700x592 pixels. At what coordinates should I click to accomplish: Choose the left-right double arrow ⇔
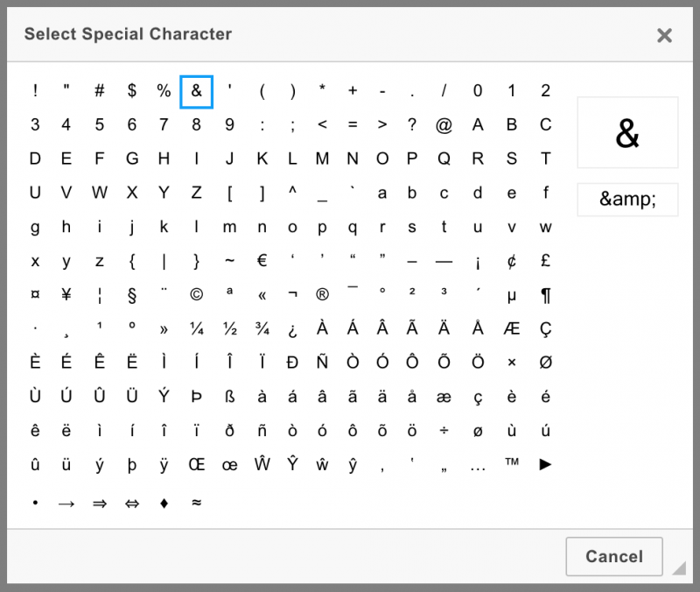coord(131,503)
